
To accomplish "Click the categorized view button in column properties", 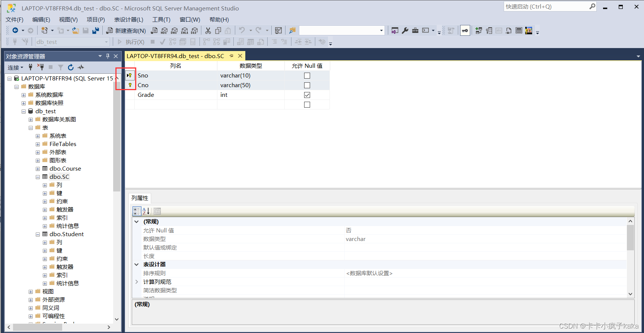I will 137,211.
